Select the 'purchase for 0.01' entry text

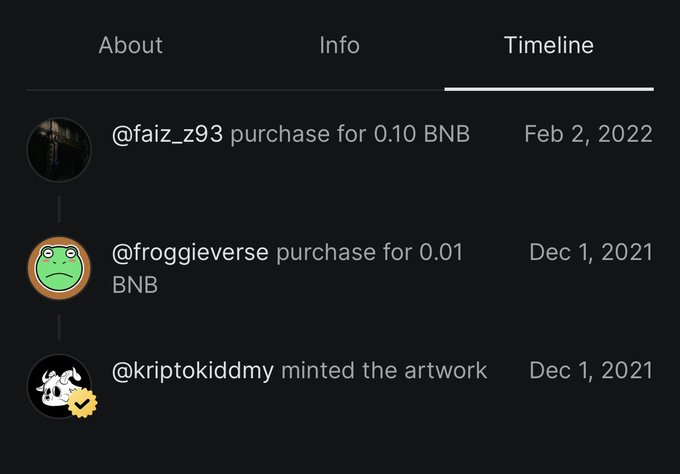369,252
